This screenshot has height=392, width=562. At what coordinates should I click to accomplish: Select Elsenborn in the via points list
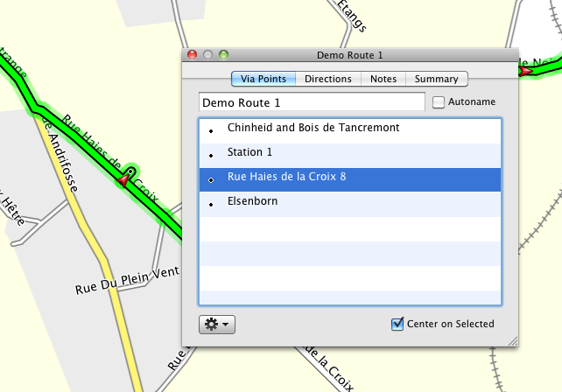pos(253,203)
